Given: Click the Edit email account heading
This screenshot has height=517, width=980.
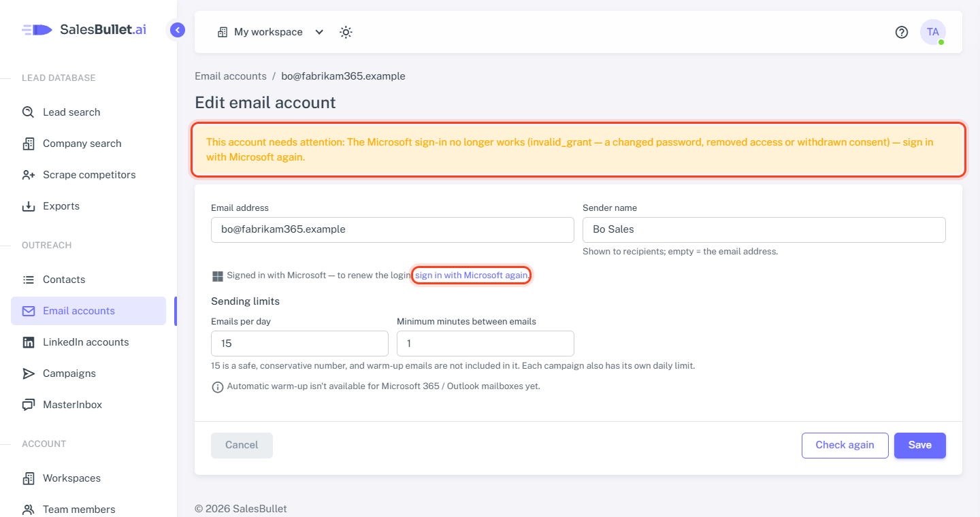Looking at the screenshot, I should pyautogui.click(x=265, y=103).
